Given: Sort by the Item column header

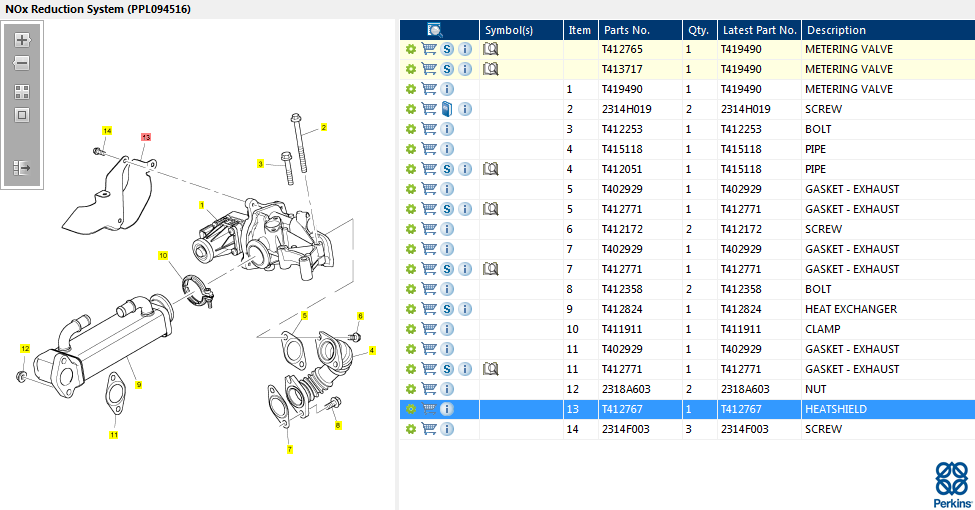Looking at the screenshot, I should coord(581,30).
